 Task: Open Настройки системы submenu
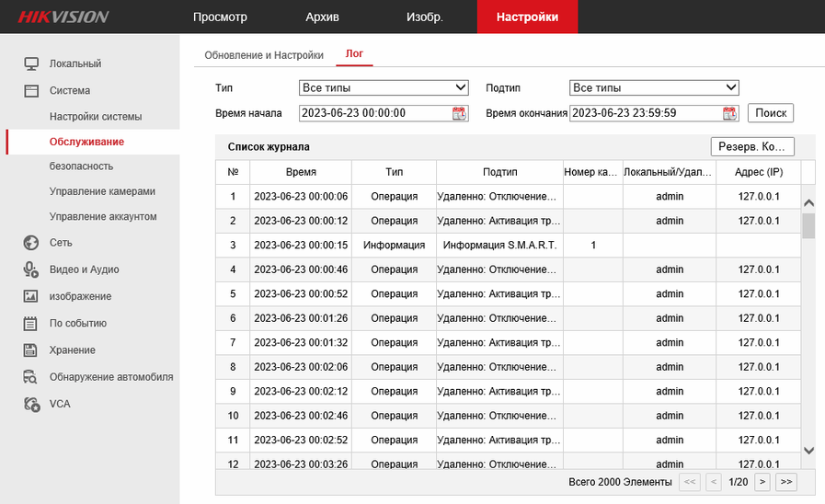(96, 116)
